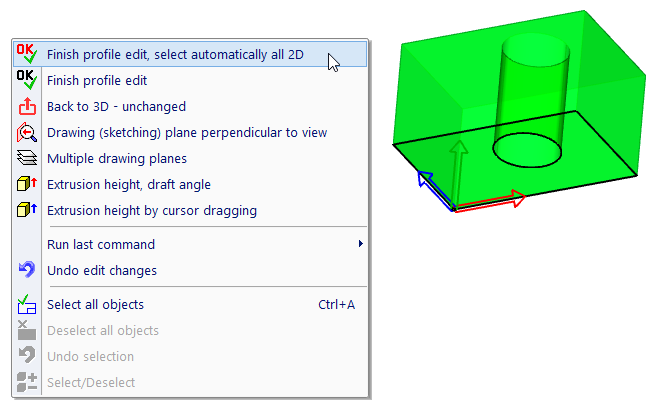Select Back to 3D - unchanged

pyautogui.click(x=116, y=106)
